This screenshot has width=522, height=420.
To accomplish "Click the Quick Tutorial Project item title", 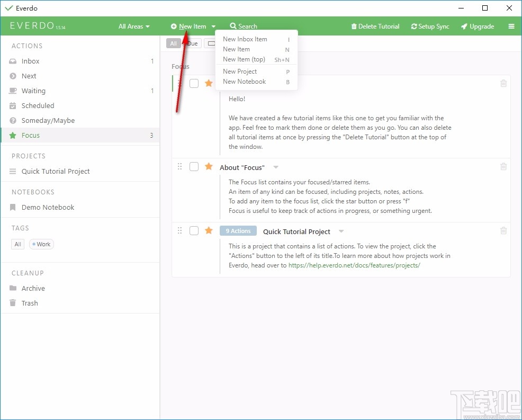I will coord(296,231).
